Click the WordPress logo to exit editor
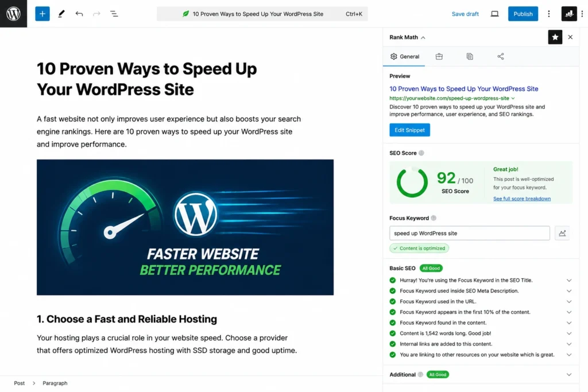 pyautogui.click(x=14, y=14)
